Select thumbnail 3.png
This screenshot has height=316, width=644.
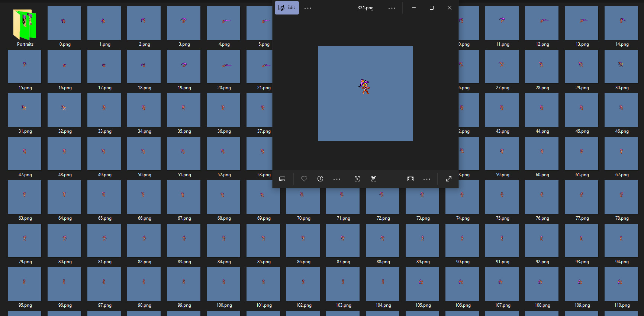pyautogui.click(x=184, y=23)
